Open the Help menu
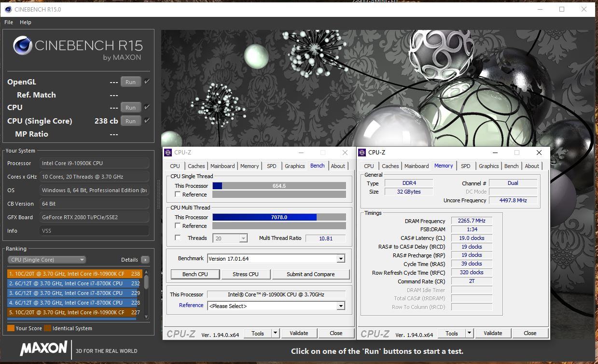This screenshot has height=364, width=598. (x=26, y=22)
